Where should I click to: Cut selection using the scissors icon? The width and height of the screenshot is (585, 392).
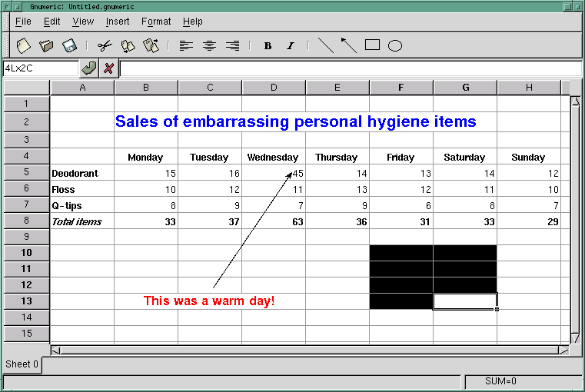click(105, 45)
